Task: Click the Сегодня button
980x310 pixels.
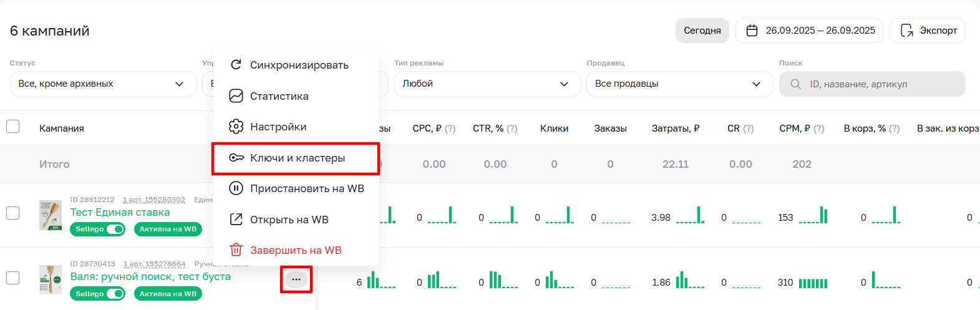Action: point(702,31)
